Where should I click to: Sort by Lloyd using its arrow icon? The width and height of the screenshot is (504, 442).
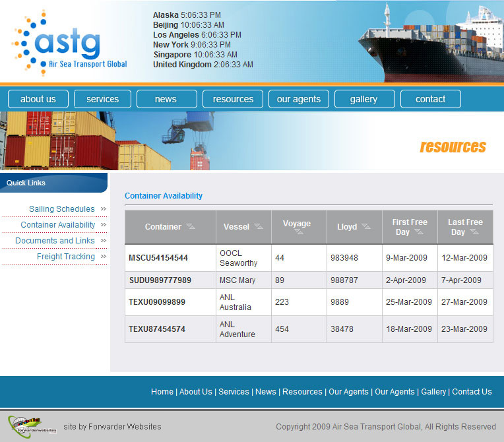pos(365,227)
